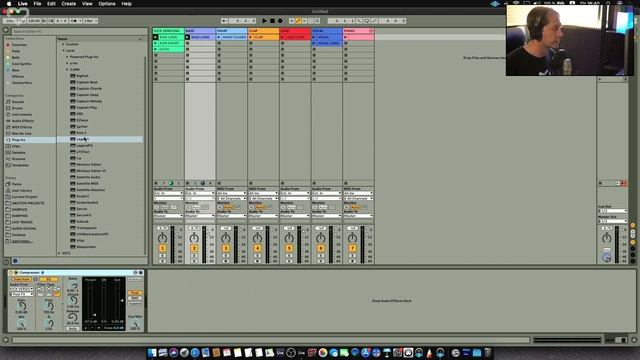The width and height of the screenshot is (640, 360).
Task: Select the Captain Chords plug-in
Action: [89, 89]
